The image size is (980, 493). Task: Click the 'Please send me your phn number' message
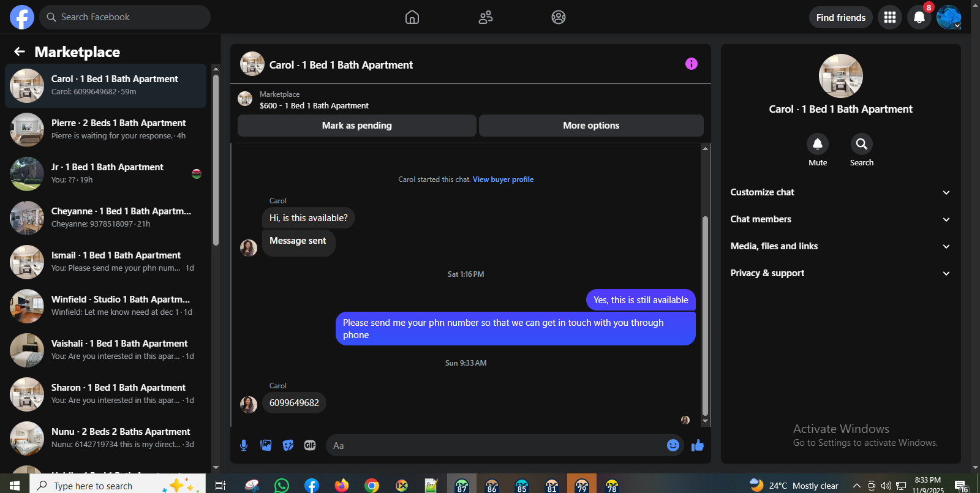pos(516,329)
